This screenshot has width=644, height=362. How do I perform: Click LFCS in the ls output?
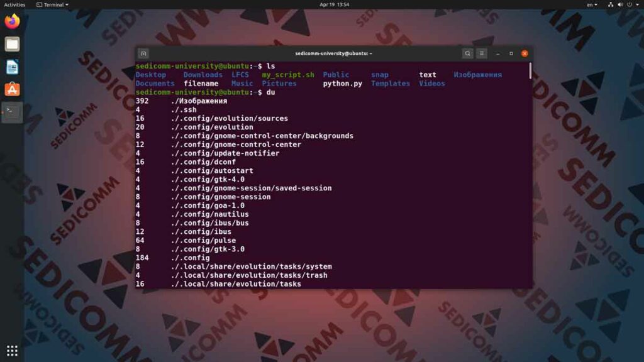(240, 75)
